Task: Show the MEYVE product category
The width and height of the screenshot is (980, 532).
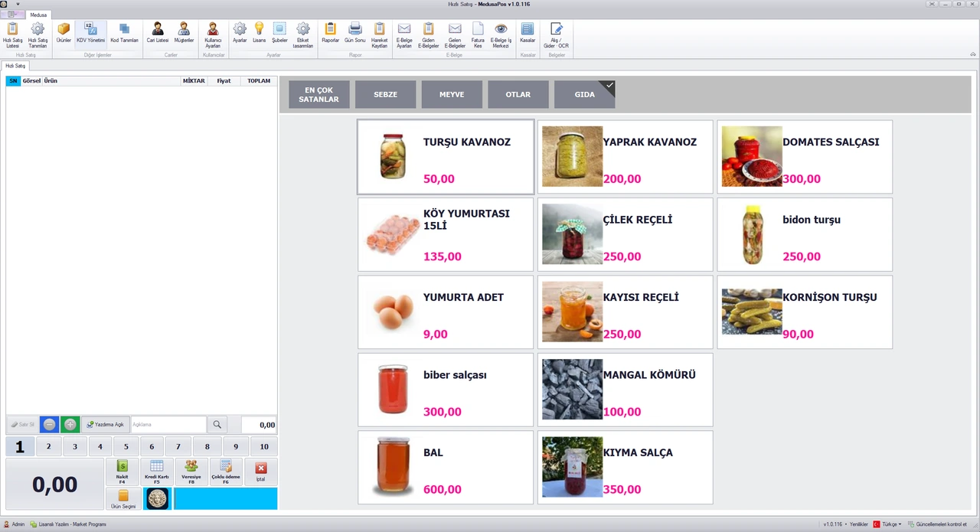Action: (452, 94)
